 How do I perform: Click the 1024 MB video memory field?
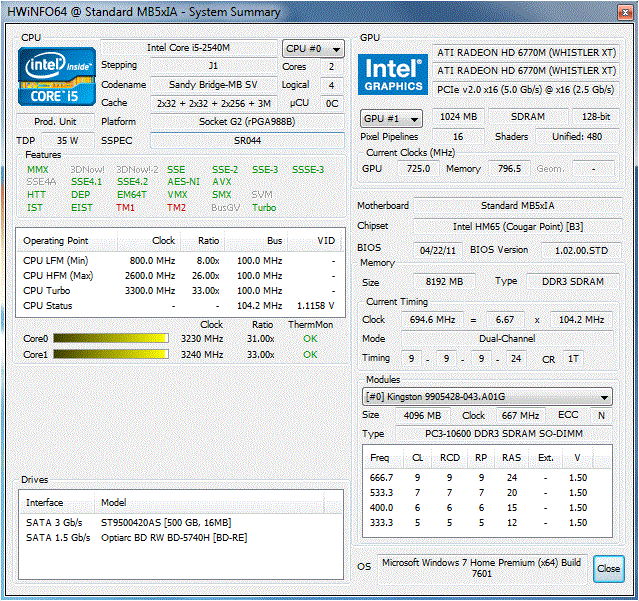(458, 117)
